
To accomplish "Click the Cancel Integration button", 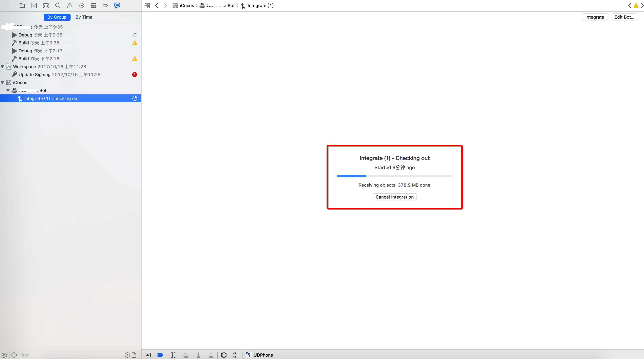I will [x=394, y=197].
